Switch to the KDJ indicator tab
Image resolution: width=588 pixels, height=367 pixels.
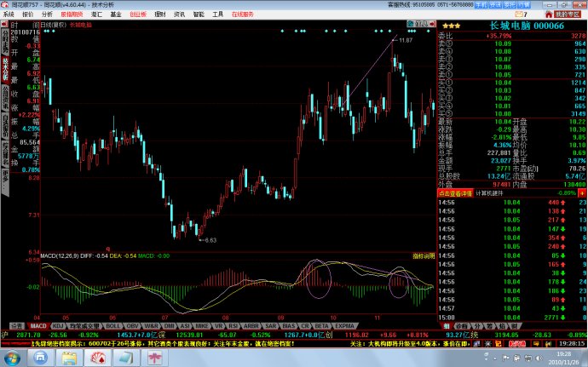point(59,325)
